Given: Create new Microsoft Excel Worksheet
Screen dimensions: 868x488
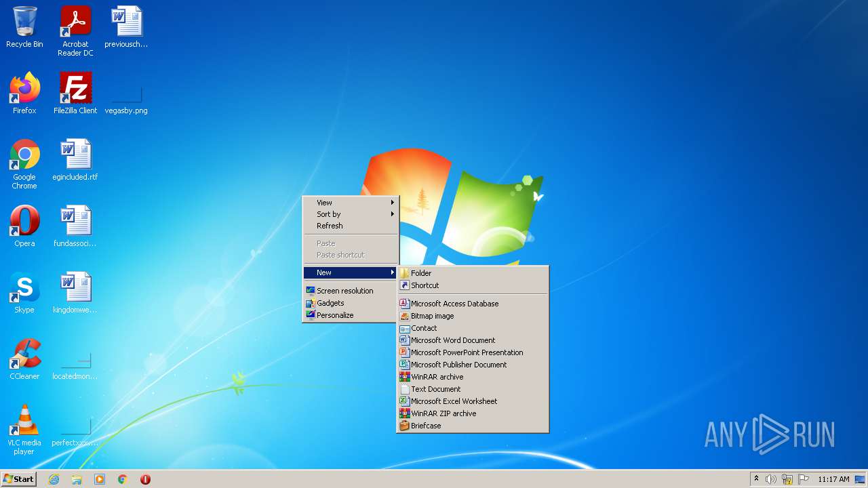Looking at the screenshot, I should click(x=473, y=401).
